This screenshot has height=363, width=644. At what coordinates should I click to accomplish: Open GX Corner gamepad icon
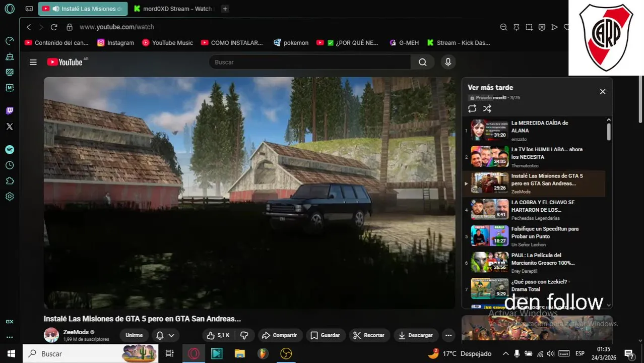click(29, 9)
